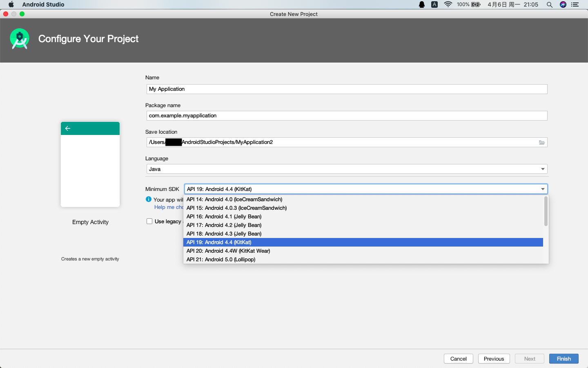
Task: Click the Wi-Fi icon in the menu bar
Action: click(448, 4)
